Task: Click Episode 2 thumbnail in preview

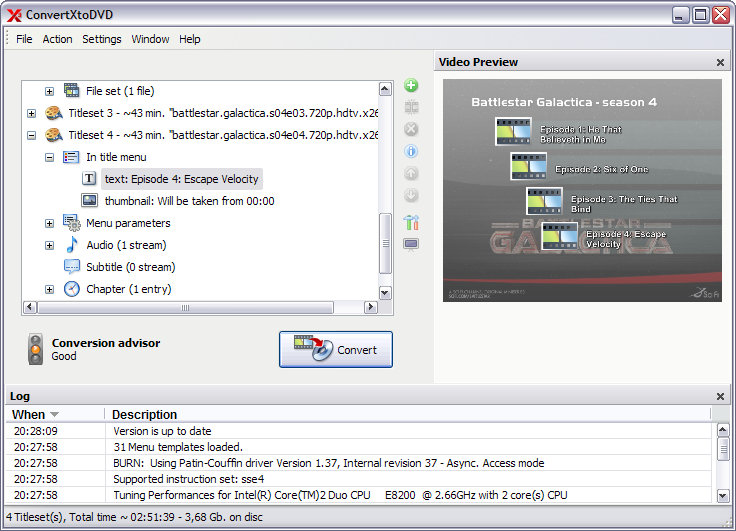Action: pyautogui.click(x=529, y=166)
